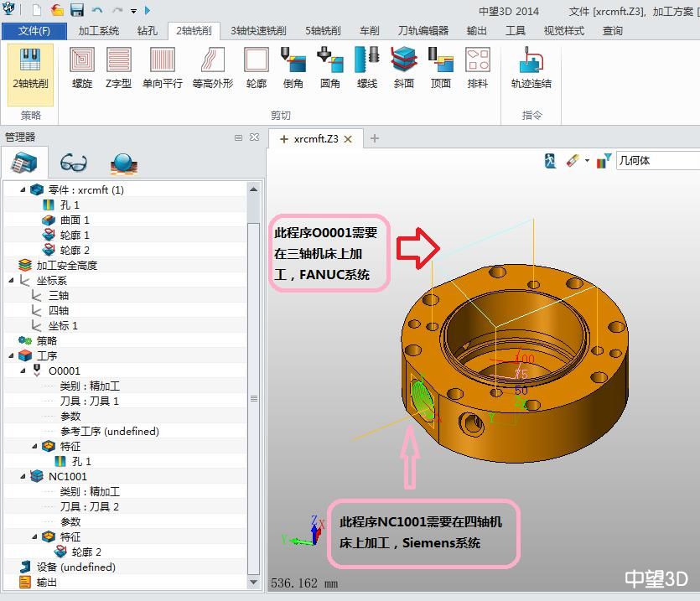Click the 轮廓 profile milling icon
This screenshot has height=601, width=700.
[x=256, y=67]
